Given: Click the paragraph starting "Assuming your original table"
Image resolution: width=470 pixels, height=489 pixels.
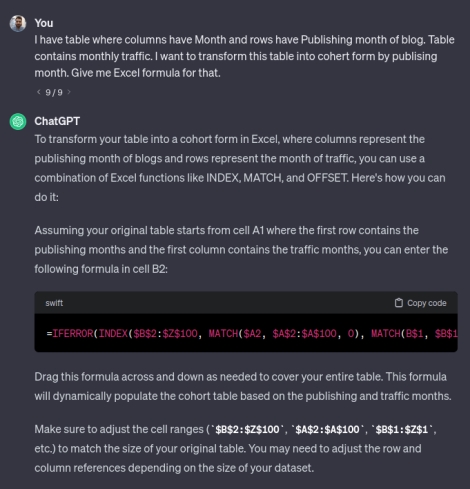Looking at the screenshot, I should click(241, 250).
